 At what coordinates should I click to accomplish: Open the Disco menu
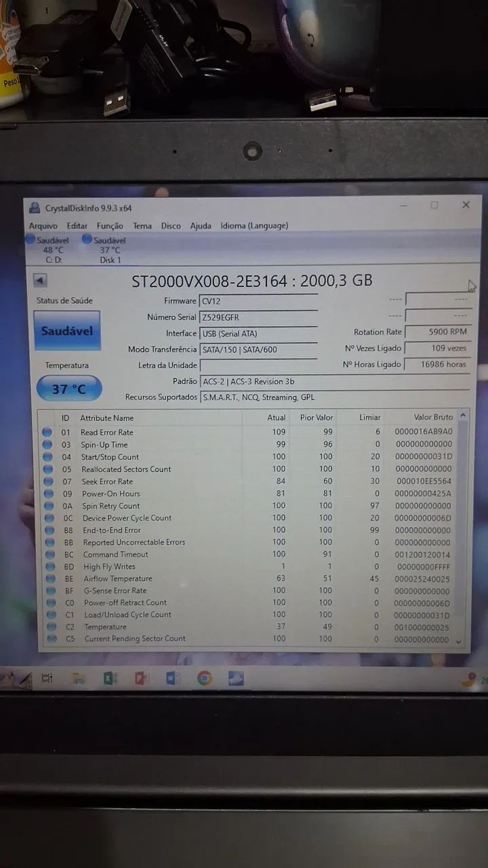click(x=171, y=226)
